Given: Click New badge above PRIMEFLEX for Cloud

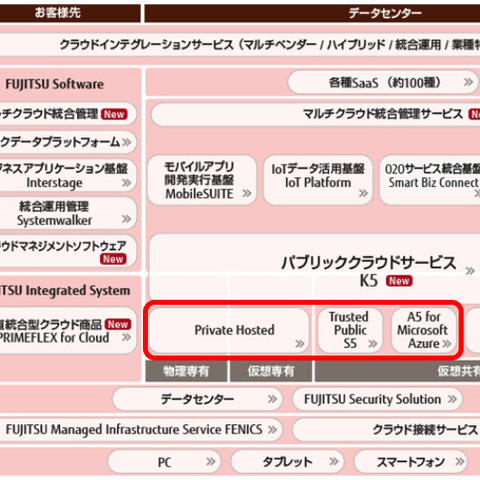Looking at the screenshot, I should click(118, 324).
